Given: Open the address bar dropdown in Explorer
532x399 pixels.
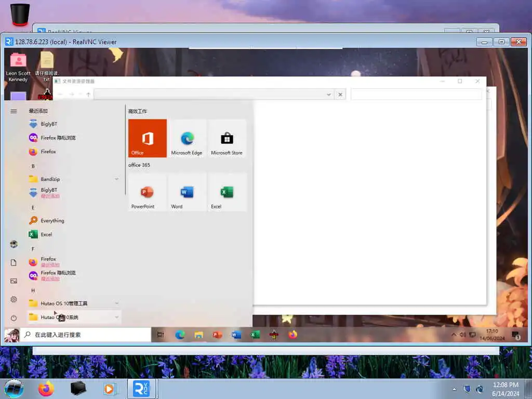Looking at the screenshot, I should click(x=328, y=95).
